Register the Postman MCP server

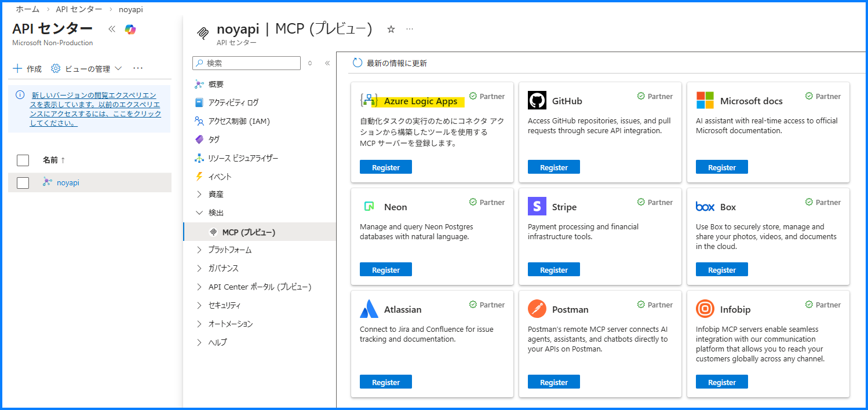[x=554, y=382]
